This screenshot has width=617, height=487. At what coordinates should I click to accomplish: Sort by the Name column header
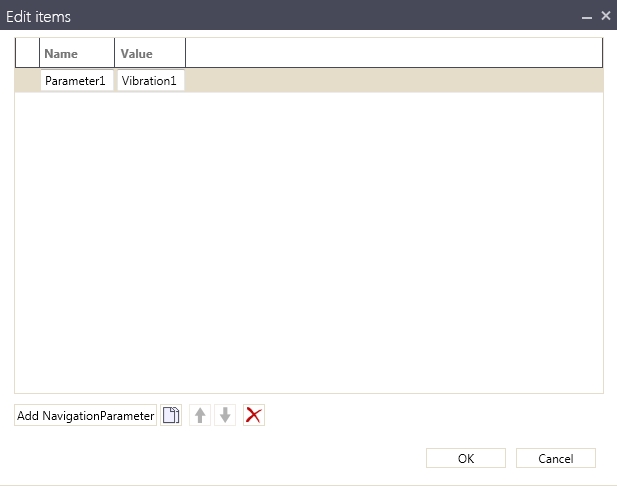(76, 54)
